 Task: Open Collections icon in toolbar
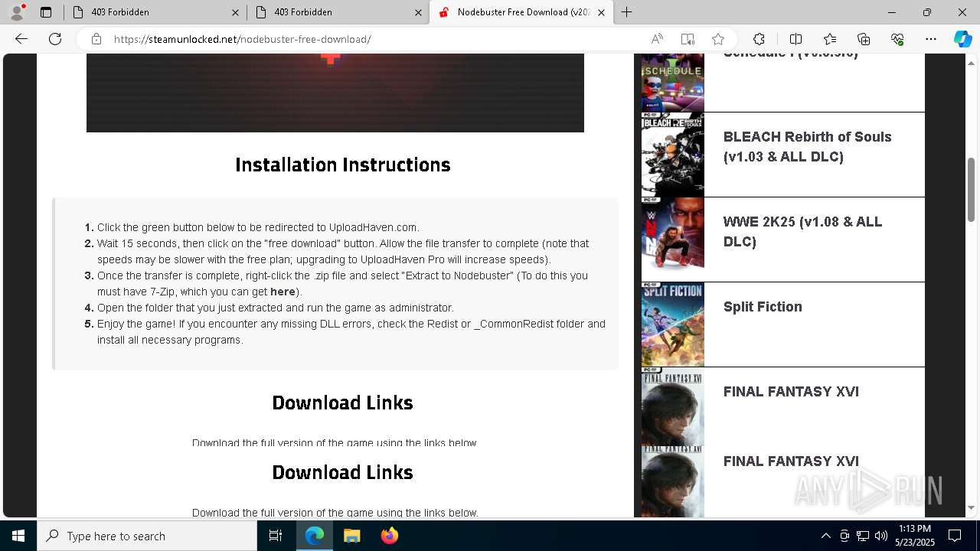click(x=864, y=39)
